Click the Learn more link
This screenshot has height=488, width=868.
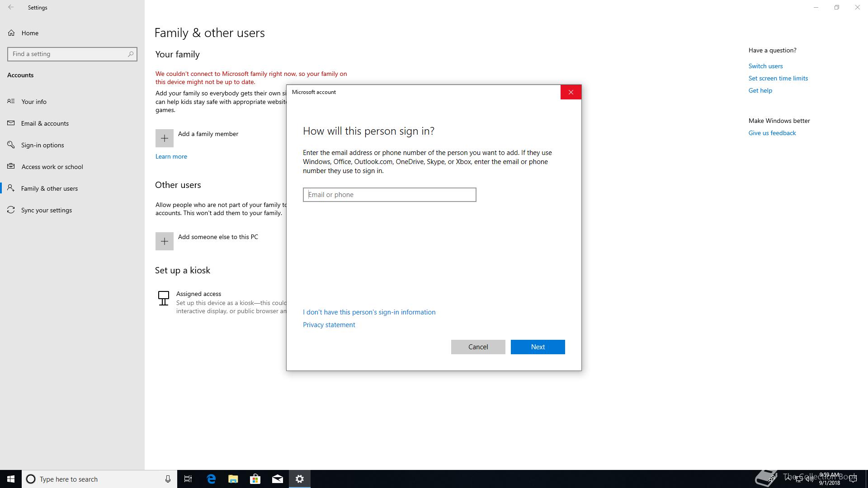point(171,156)
